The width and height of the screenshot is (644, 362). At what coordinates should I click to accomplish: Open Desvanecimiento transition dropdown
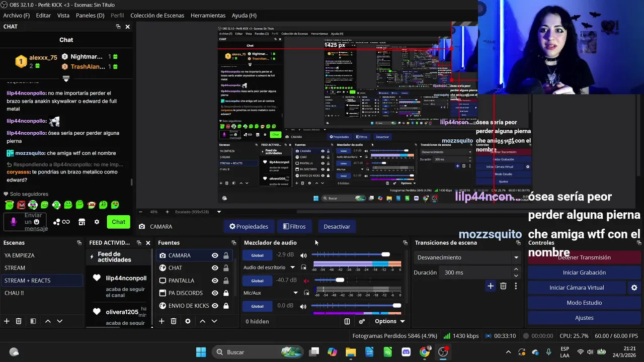[x=468, y=257]
